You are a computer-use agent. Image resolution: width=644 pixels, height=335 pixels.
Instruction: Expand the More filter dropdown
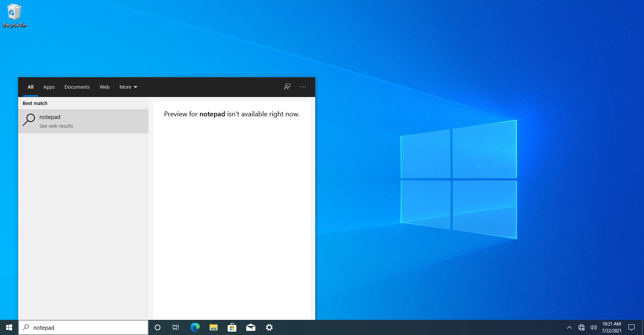point(128,87)
